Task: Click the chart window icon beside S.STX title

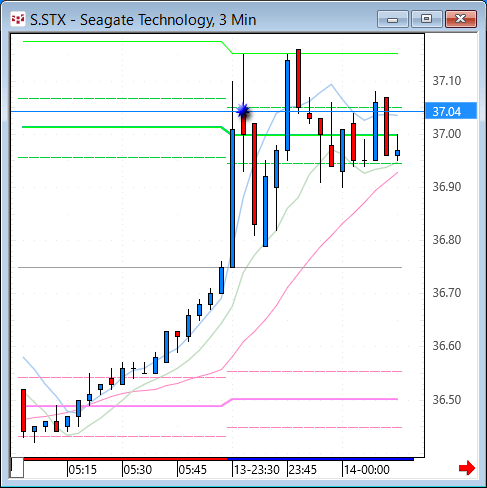Action: point(18,20)
